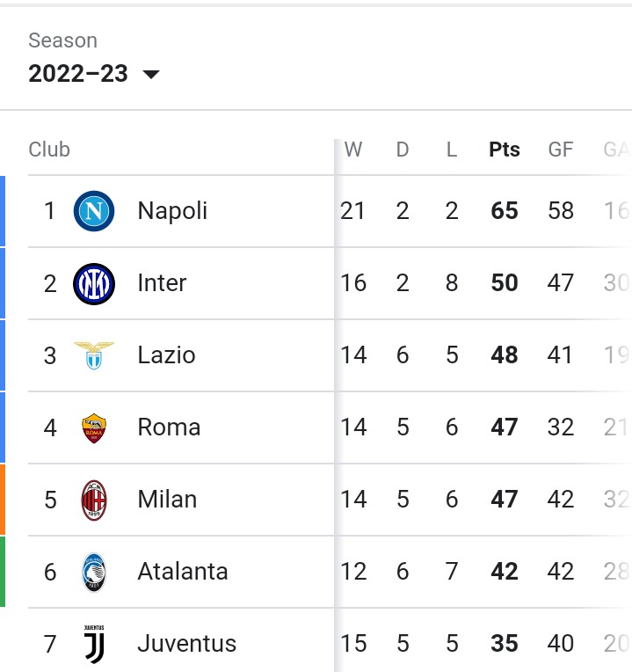Click the Club column header
Screen dimensions: 632x672
(49, 150)
